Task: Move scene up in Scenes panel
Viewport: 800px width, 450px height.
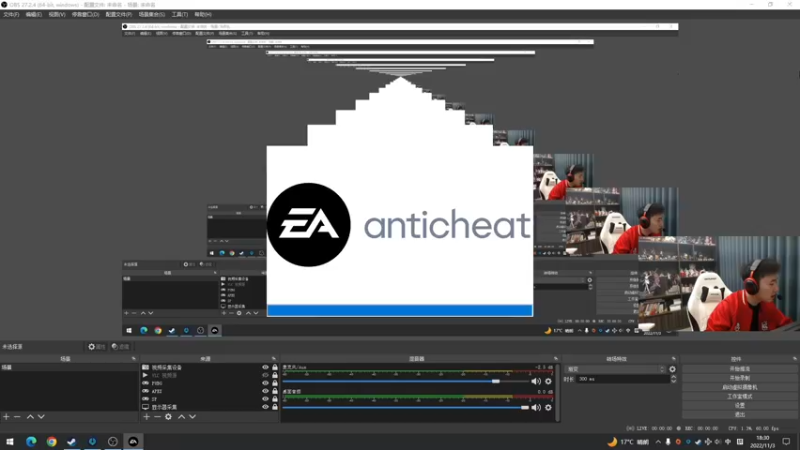Action: (30, 417)
